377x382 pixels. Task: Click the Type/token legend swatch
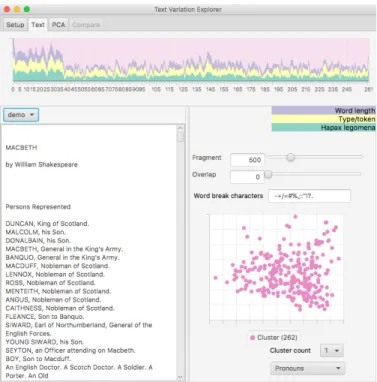pyautogui.click(x=323, y=119)
